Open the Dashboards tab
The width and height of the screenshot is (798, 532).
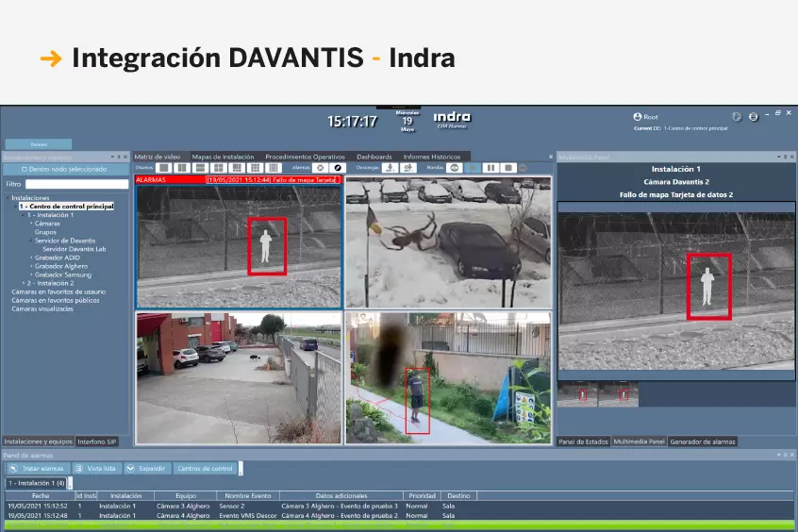coord(374,157)
